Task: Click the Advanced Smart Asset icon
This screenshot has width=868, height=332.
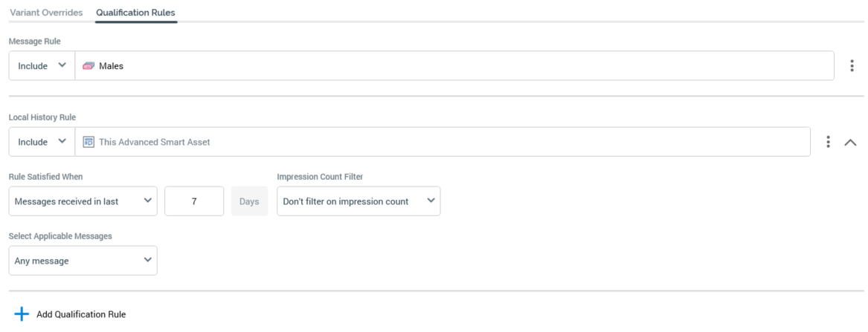Action: 89,142
